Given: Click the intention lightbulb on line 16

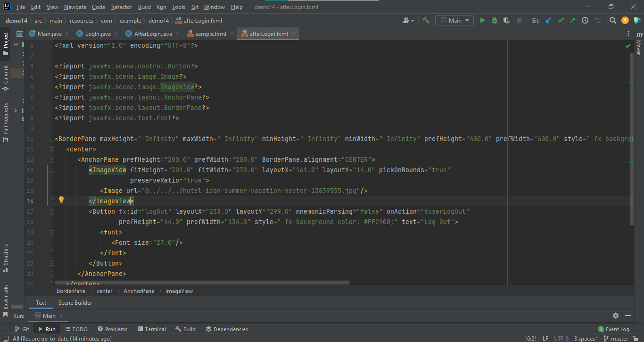Looking at the screenshot, I should coord(61,200).
